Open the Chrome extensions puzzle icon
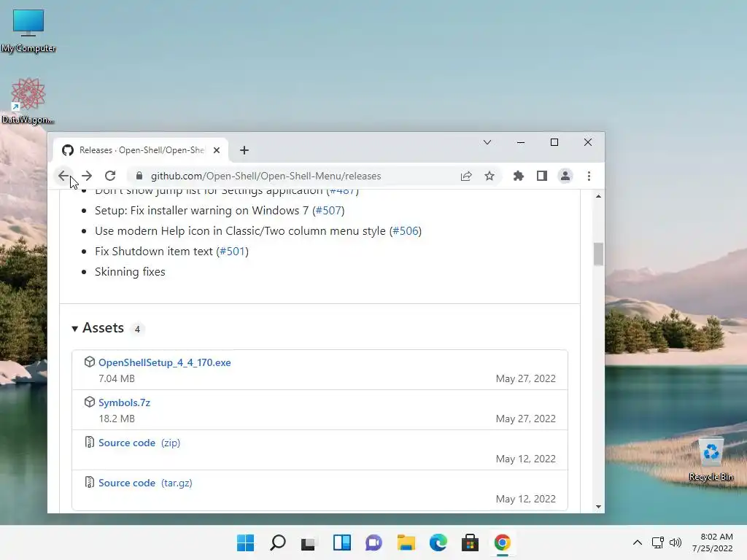747x560 pixels. (519, 176)
